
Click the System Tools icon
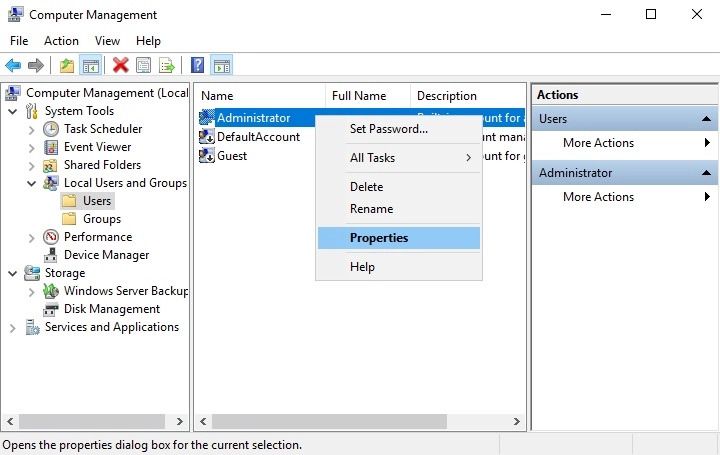pyautogui.click(x=31, y=111)
